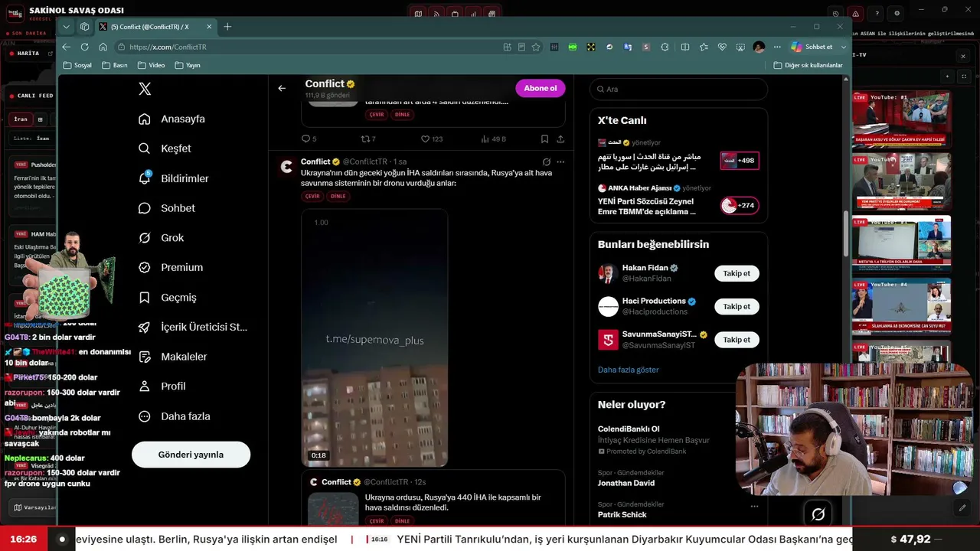Click DİNLE on the İHA drone post

[338, 197]
